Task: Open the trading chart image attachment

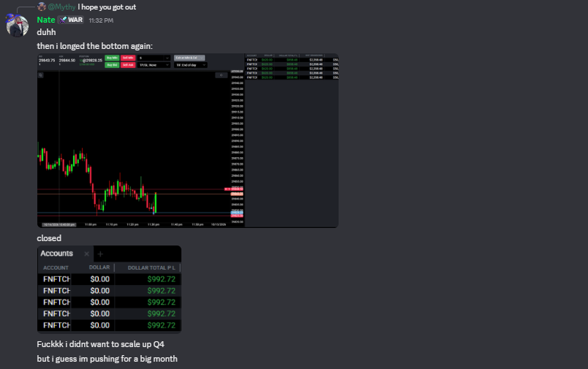Action: point(187,140)
